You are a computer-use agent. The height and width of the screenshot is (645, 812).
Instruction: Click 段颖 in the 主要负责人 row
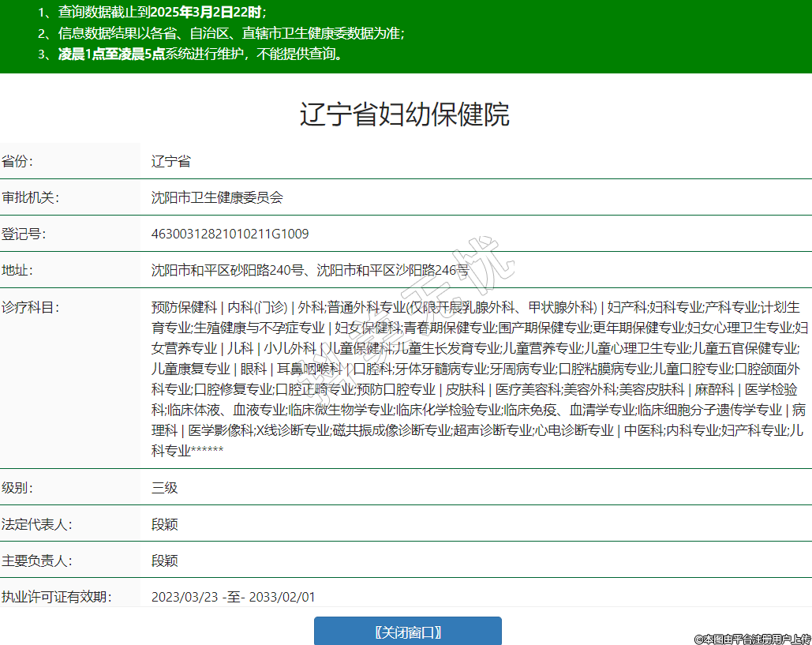pyautogui.click(x=164, y=561)
